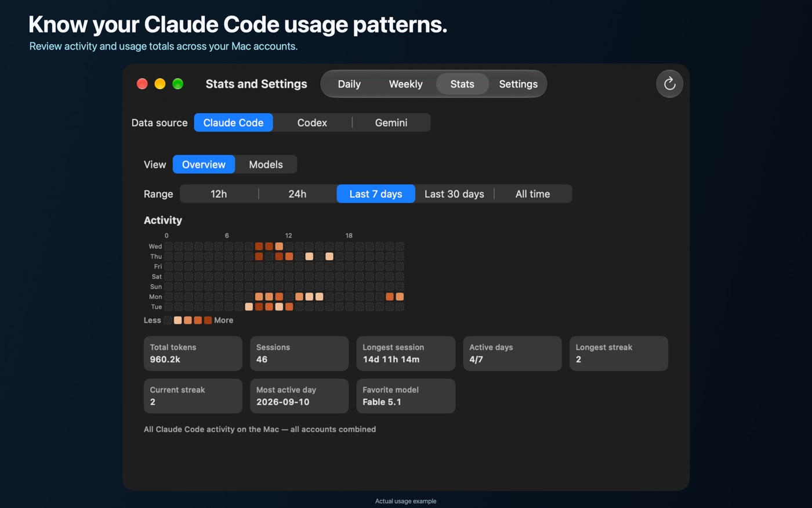Show All time range
This screenshot has height=508, width=812.
[x=532, y=194]
